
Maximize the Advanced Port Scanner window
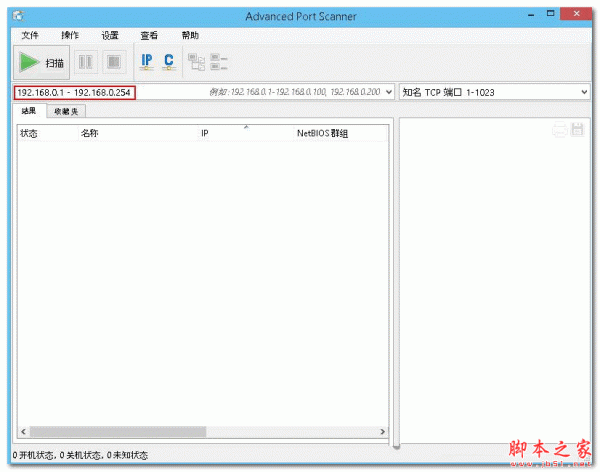[x=550, y=14]
